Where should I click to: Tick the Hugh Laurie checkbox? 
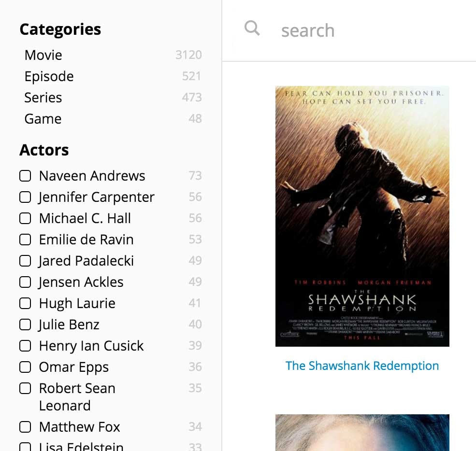pyautogui.click(x=25, y=303)
